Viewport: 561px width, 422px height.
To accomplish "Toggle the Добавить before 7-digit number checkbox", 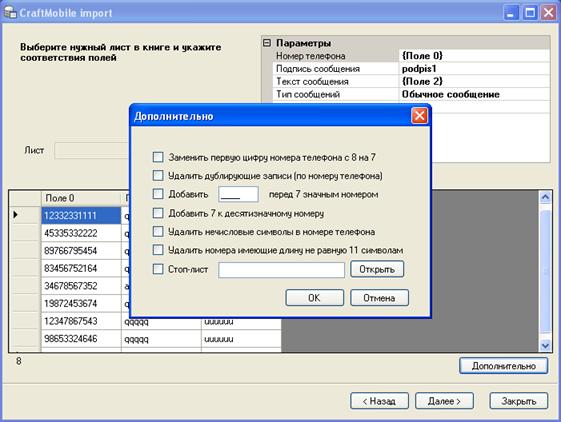I will [158, 194].
